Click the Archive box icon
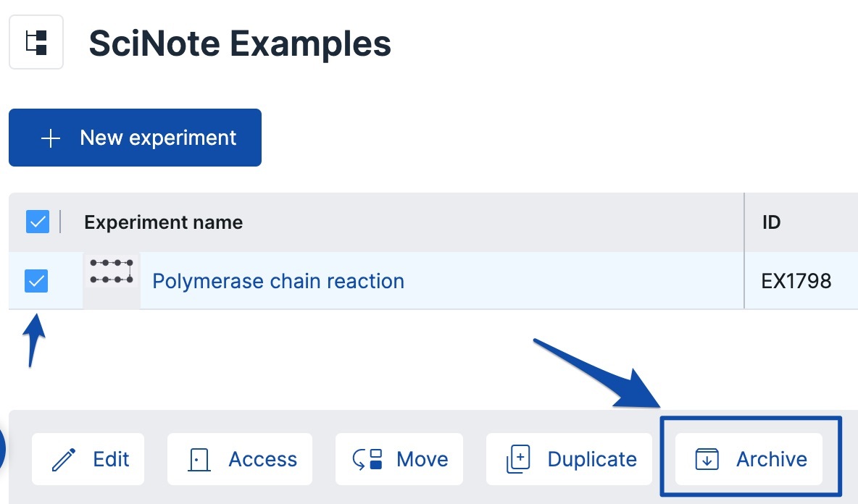Image resolution: width=858 pixels, height=504 pixels. click(x=707, y=459)
